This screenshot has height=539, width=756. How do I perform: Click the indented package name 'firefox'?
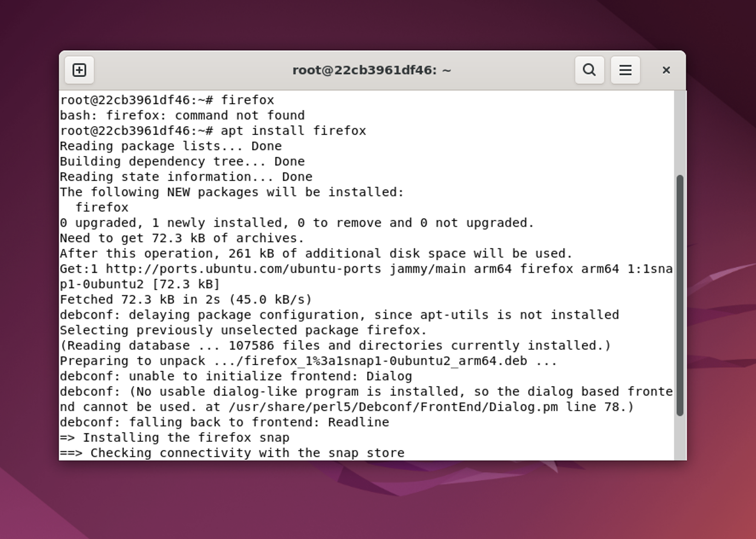pos(102,207)
